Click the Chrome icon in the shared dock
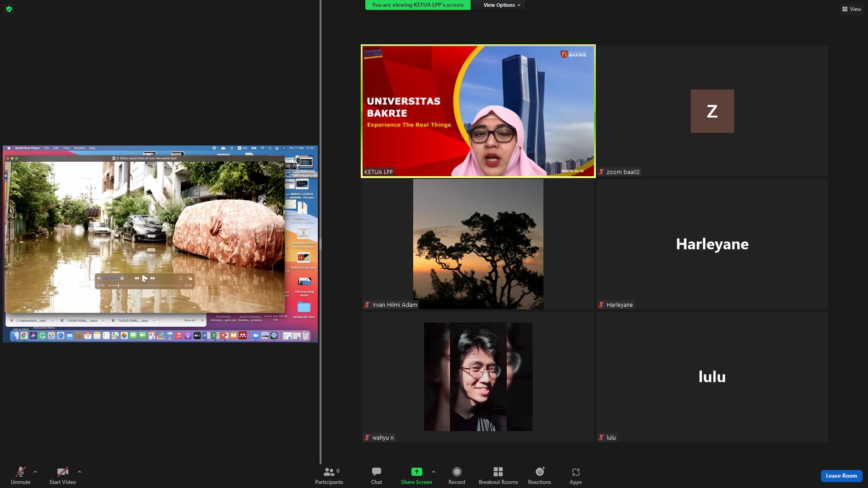Image resolution: width=868 pixels, height=488 pixels. [24, 336]
